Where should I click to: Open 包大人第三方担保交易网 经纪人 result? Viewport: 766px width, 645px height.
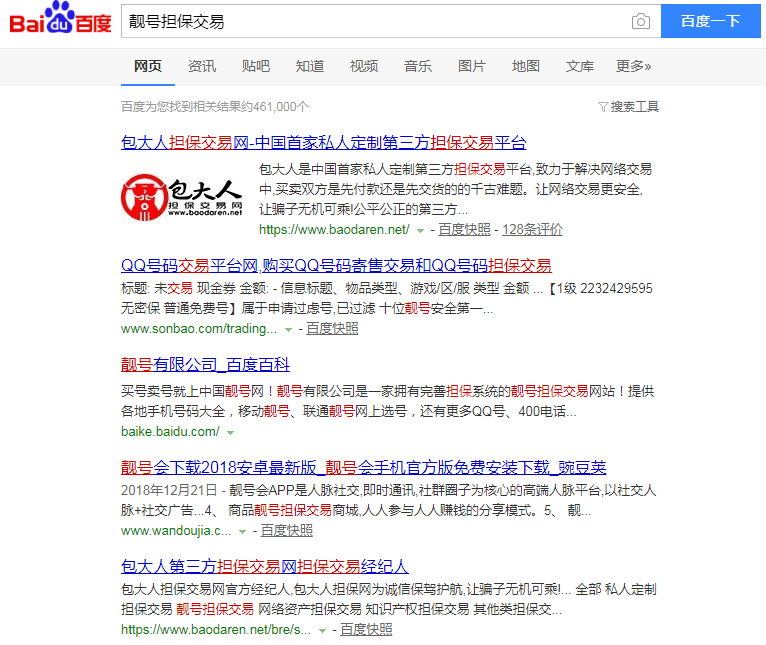[264, 566]
